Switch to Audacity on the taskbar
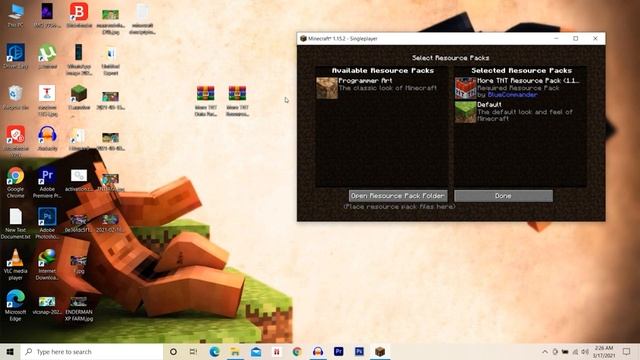Image resolution: width=640 pixels, height=360 pixels. tap(318, 351)
